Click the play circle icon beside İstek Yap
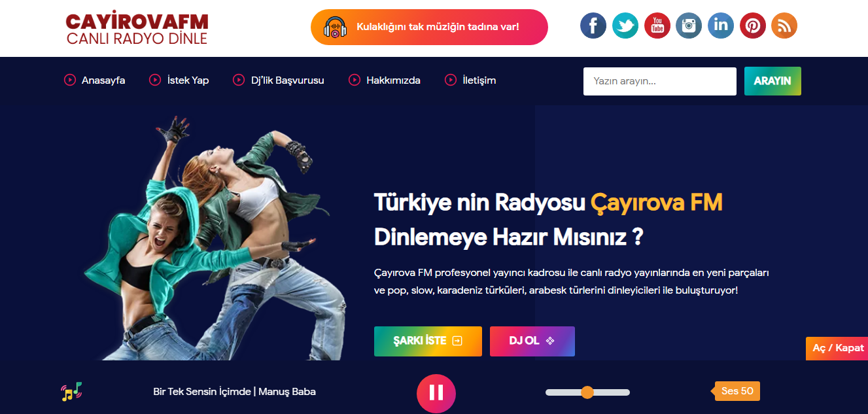868x414 pixels. pyautogui.click(x=155, y=80)
